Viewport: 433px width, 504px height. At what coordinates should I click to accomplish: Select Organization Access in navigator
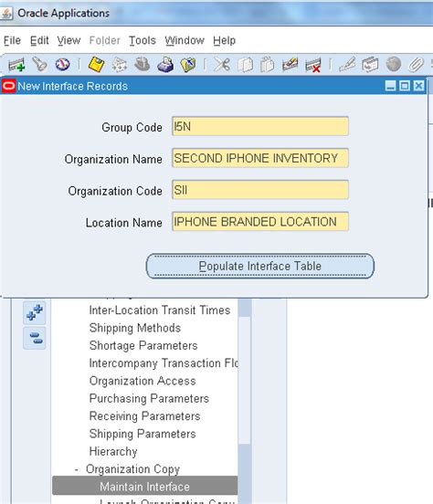[x=143, y=381]
